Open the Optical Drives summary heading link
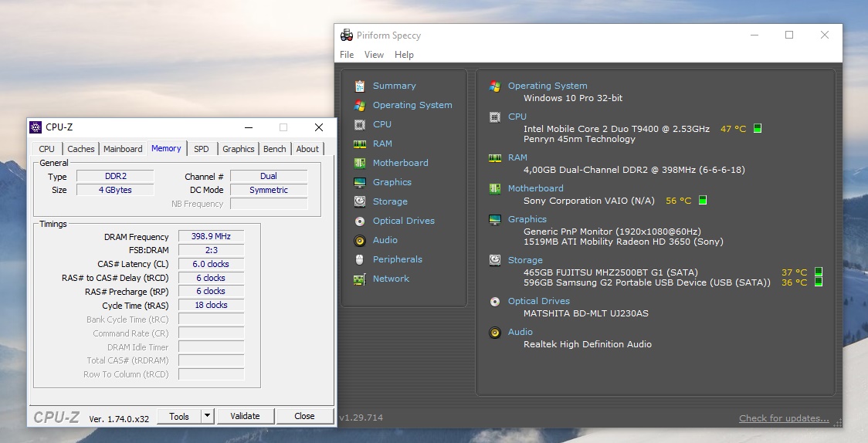Viewport: 868px width, 443px height. click(x=538, y=301)
